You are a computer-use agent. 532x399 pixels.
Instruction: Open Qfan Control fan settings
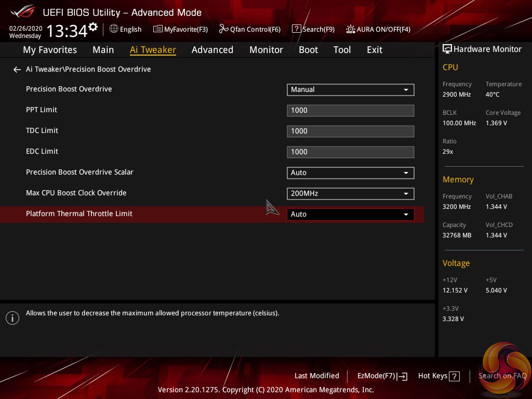(x=250, y=29)
